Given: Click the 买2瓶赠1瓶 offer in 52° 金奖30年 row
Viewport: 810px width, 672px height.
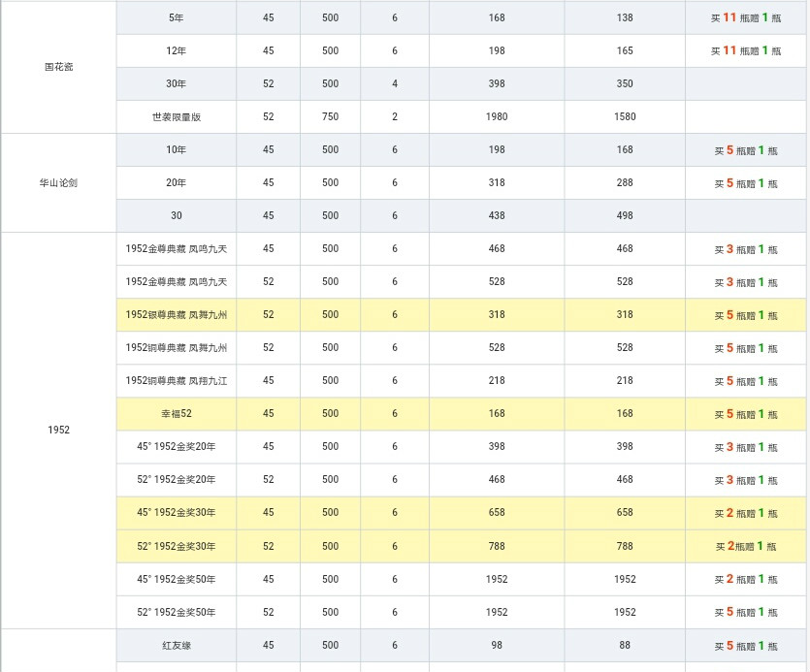Looking at the screenshot, I should 745,547.
